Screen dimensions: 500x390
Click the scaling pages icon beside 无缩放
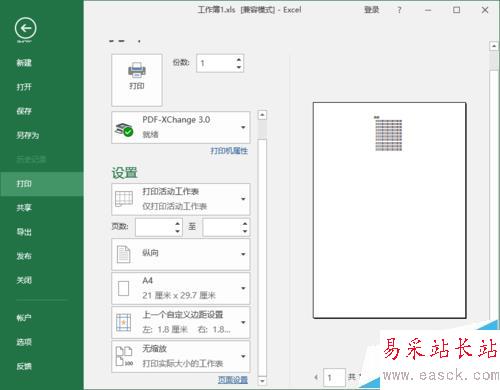point(124,356)
